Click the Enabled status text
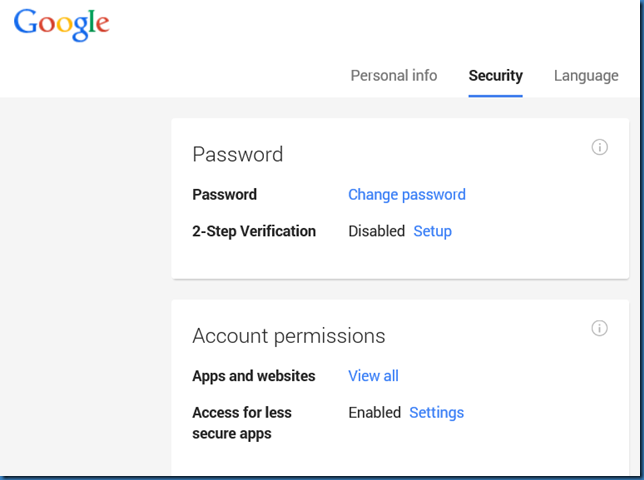 point(374,412)
